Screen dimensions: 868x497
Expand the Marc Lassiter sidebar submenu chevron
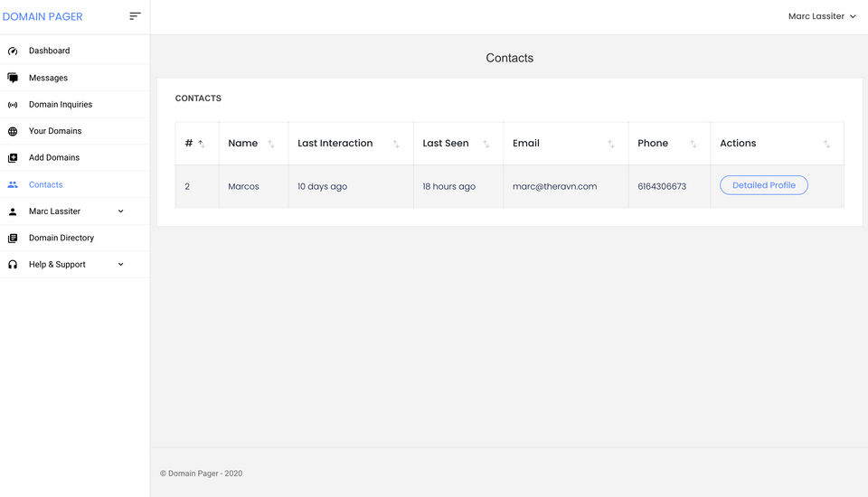(x=120, y=211)
